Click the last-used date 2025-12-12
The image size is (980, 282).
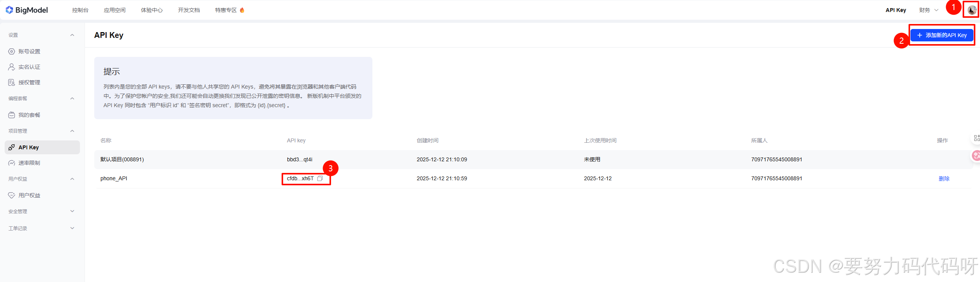coord(598,178)
